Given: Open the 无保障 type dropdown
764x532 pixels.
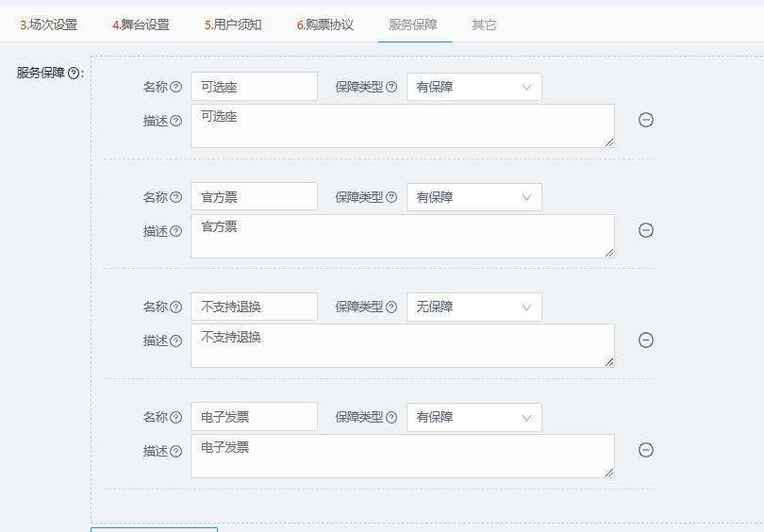Looking at the screenshot, I should point(474,307).
